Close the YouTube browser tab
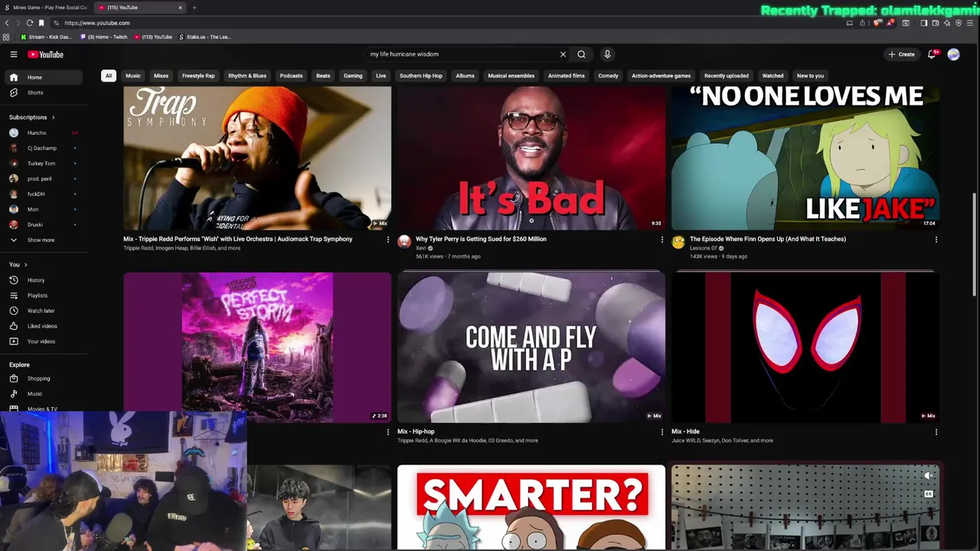The height and width of the screenshot is (551, 980). coord(181,8)
